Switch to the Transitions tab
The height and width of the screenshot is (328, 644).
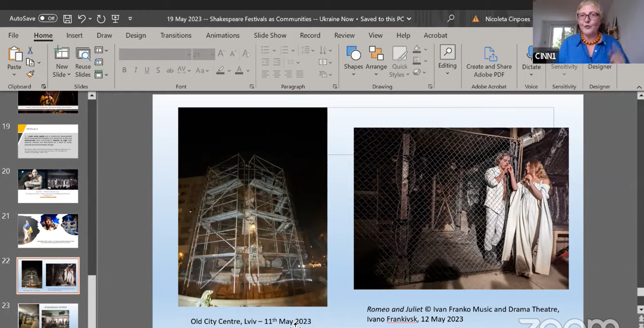point(176,35)
